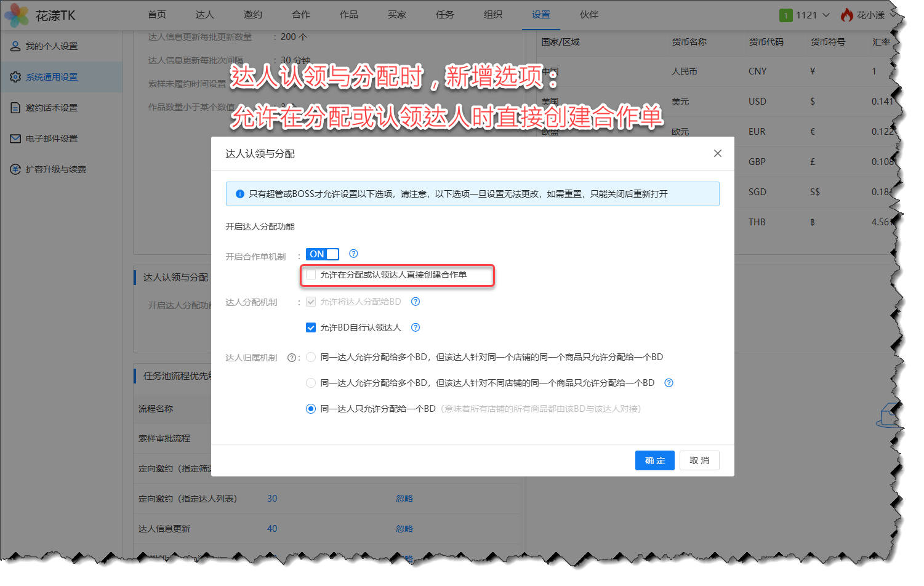Click help icon next to ON switch
Screen dimensions: 924x586
[353, 254]
